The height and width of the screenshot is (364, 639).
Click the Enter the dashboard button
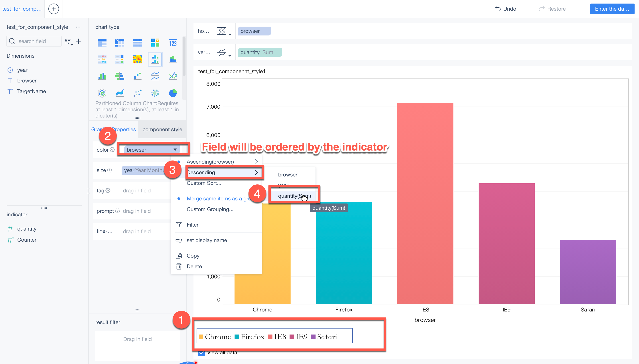tap(612, 9)
